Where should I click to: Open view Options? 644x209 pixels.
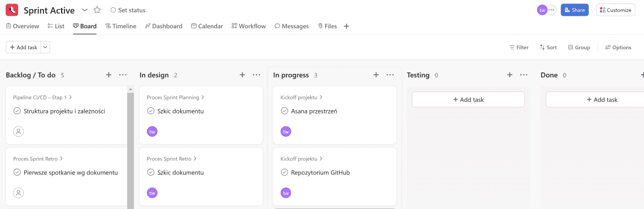(618, 47)
